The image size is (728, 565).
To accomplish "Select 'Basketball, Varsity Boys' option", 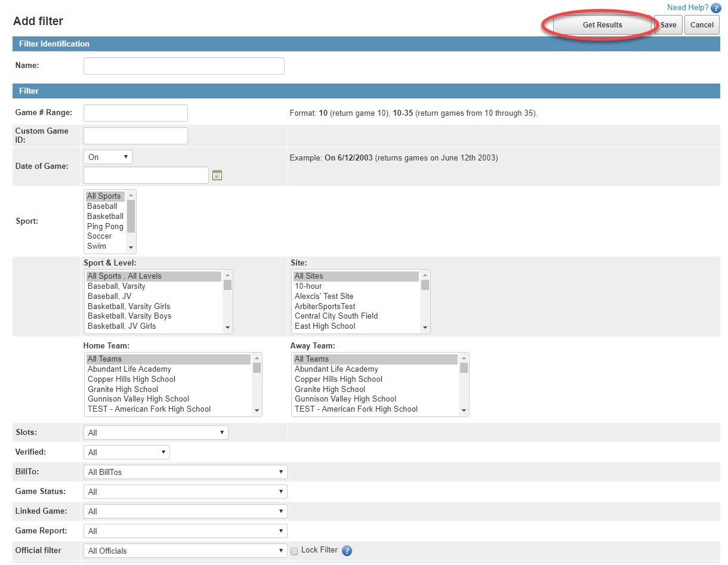I will coord(154,316).
